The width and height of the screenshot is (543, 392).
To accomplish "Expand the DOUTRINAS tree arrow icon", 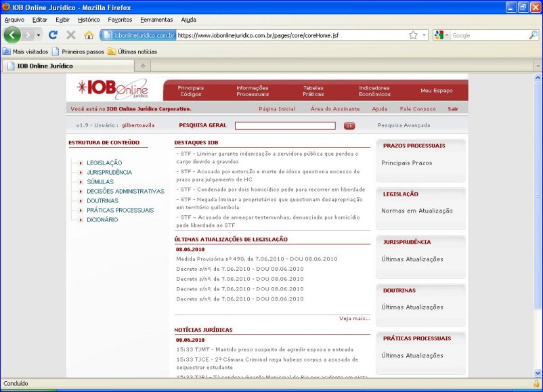I will pos(81,201).
